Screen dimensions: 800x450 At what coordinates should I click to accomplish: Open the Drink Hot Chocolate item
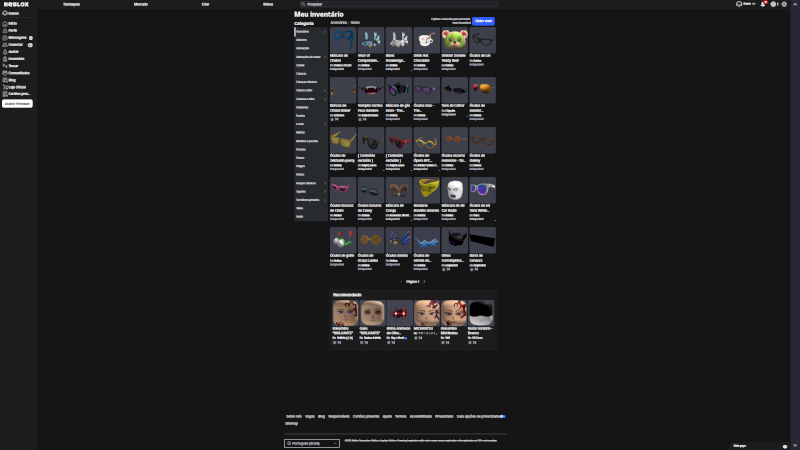(x=426, y=41)
